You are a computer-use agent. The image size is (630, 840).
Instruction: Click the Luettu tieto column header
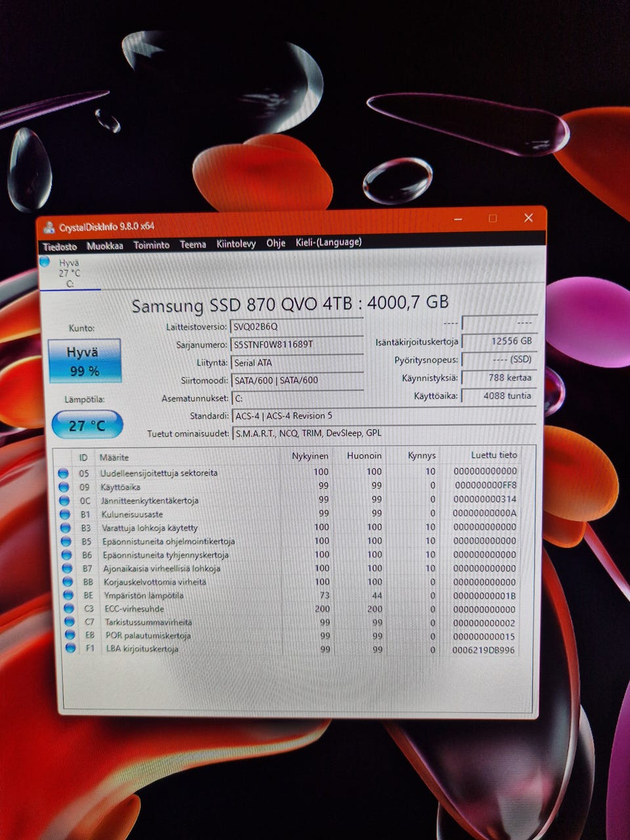493,455
